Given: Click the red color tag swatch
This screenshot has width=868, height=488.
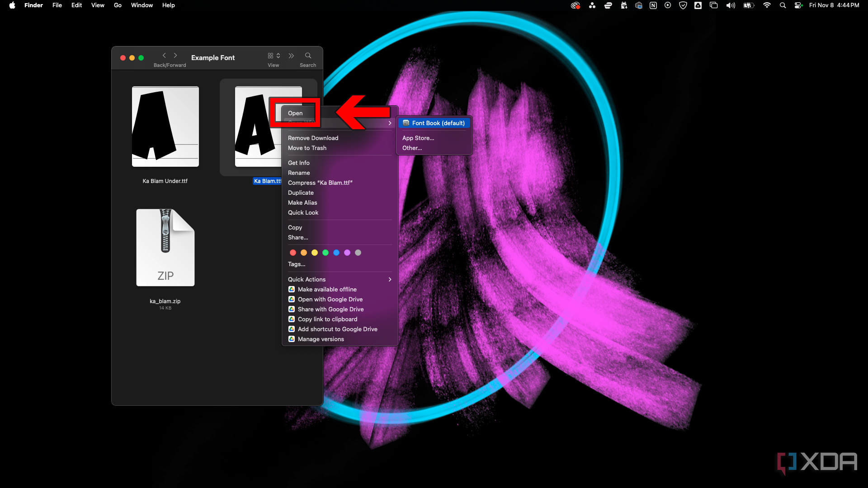Looking at the screenshot, I should [x=292, y=252].
